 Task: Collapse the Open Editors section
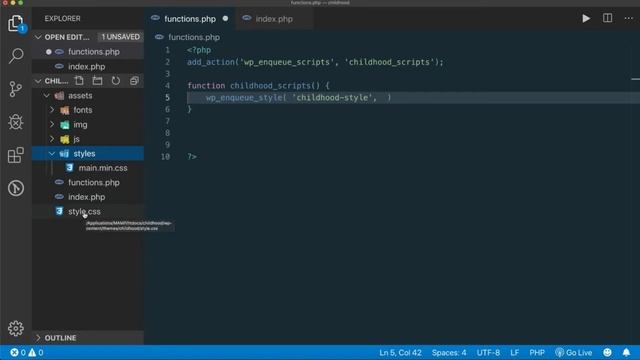(x=38, y=37)
